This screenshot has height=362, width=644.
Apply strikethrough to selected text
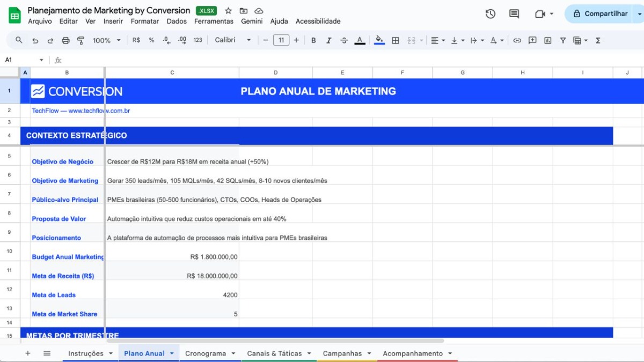(x=344, y=40)
